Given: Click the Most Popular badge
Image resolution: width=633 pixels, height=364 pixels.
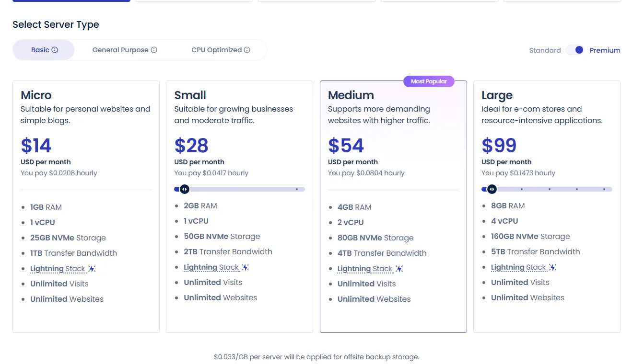Looking at the screenshot, I should [x=429, y=81].
